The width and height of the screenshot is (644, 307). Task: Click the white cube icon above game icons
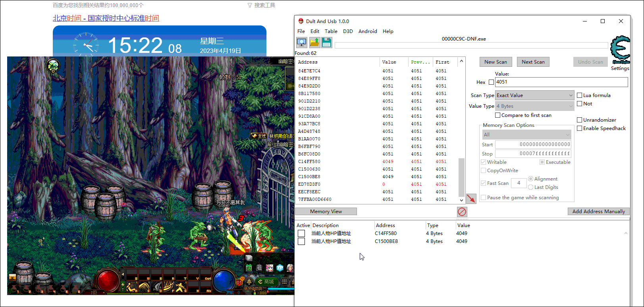249,258
